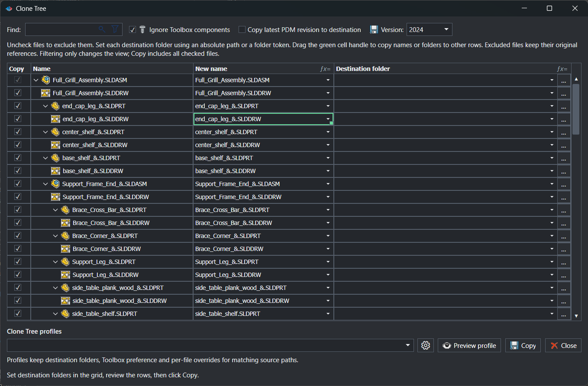Image resolution: width=588 pixels, height=386 pixels.
Task: Click the end_cap_leg_&.SLDPRT part icon
Action: (x=55, y=106)
